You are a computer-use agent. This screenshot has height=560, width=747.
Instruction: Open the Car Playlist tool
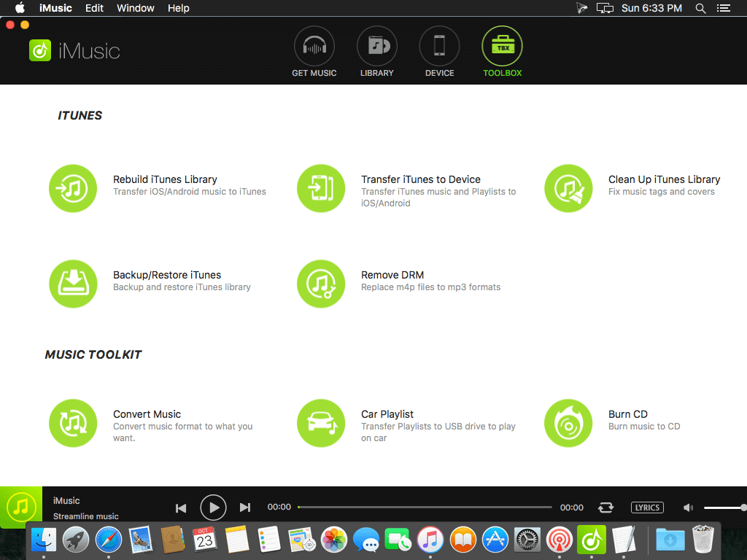(x=321, y=423)
